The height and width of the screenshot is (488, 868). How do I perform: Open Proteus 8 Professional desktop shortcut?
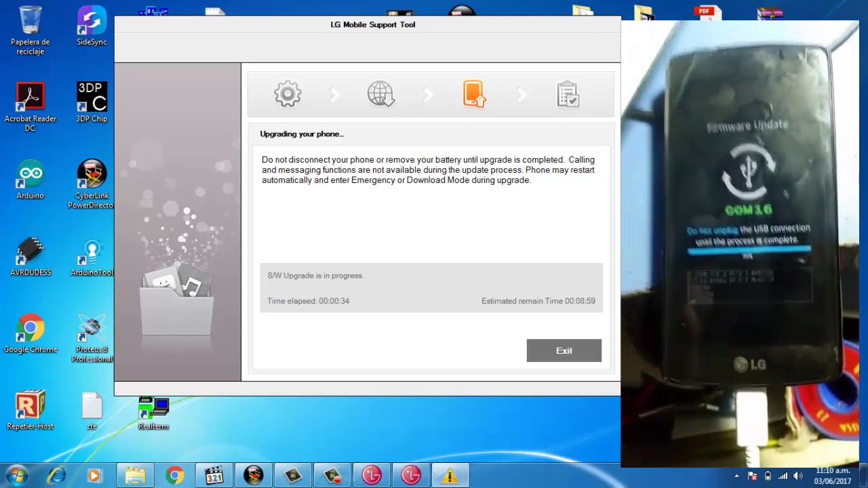[92, 338]
